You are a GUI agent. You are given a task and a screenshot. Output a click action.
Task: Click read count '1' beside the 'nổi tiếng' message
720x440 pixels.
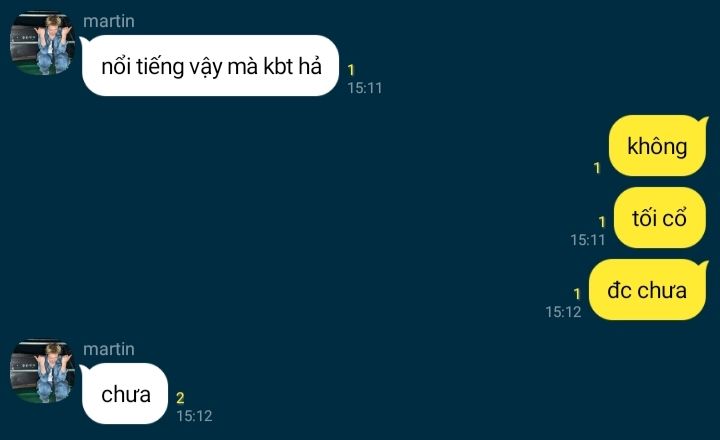click(x=351, y=70)
